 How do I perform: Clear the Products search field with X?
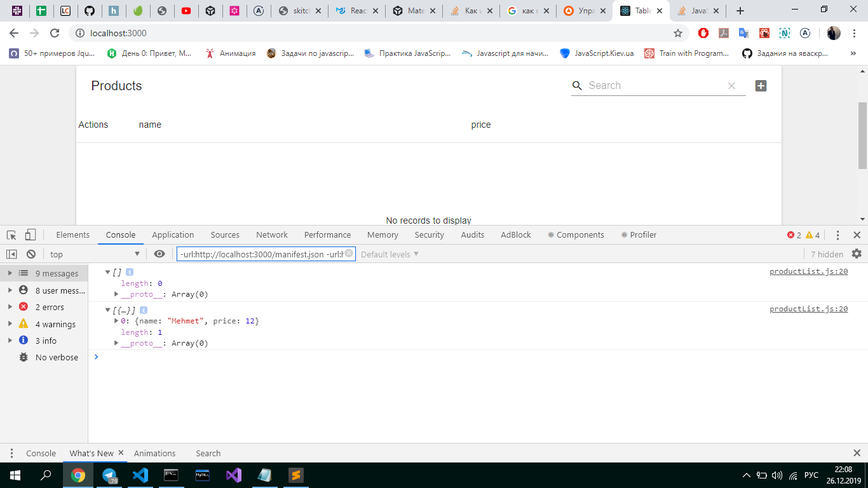[x=731, y=86]
